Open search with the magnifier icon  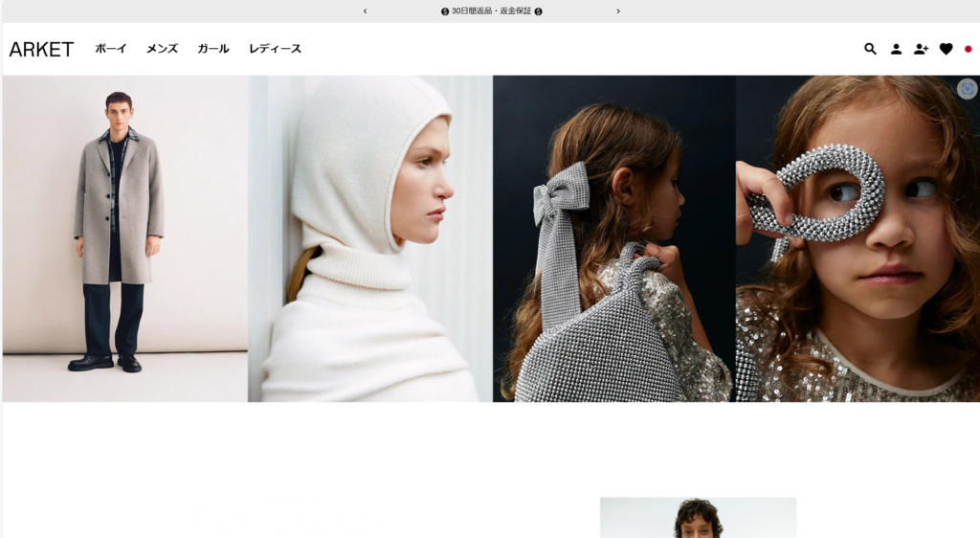870,49
